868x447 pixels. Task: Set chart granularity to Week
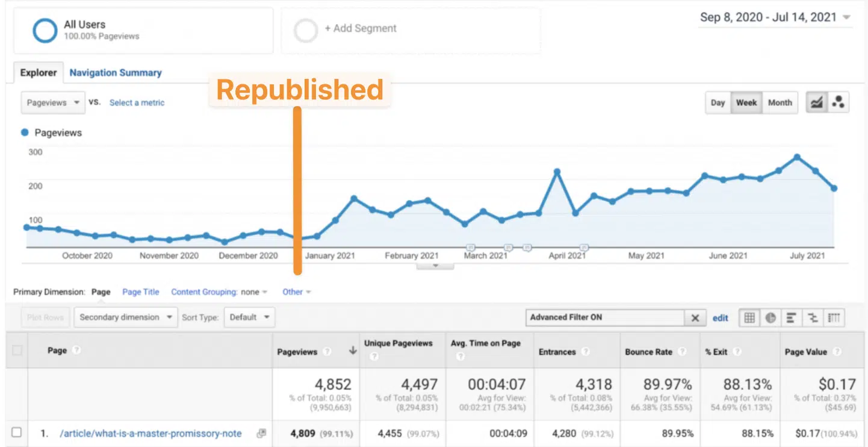point(746,102)
